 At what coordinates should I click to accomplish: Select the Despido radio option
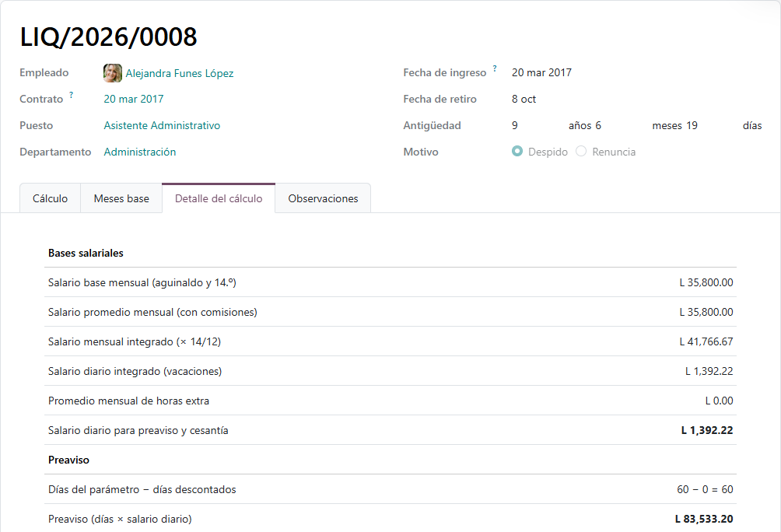517,152
